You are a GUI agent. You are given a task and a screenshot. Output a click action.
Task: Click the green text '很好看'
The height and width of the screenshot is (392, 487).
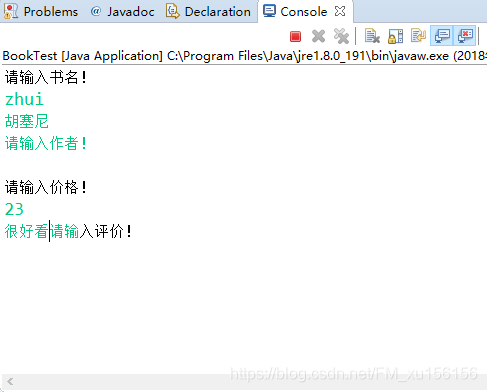pos(26,231)
